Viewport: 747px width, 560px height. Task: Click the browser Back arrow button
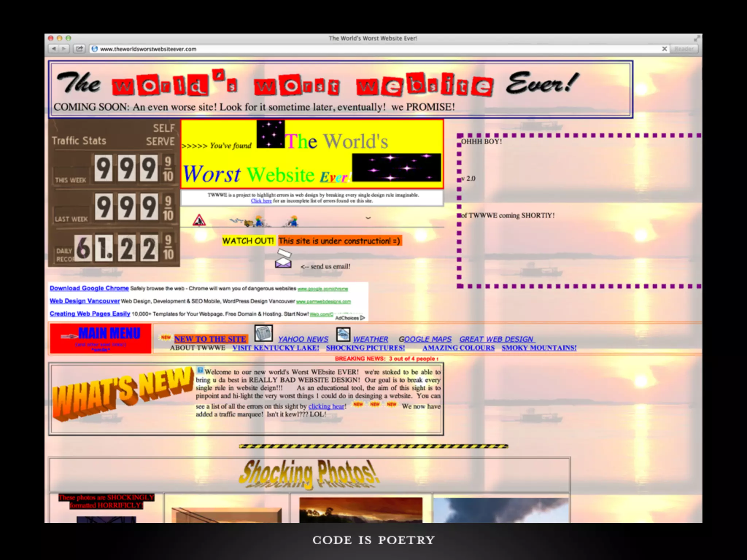click(54, 49)
